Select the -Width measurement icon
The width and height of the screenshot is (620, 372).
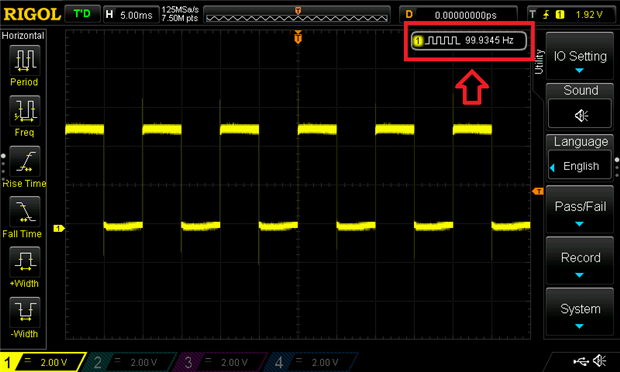click(25, 312)
